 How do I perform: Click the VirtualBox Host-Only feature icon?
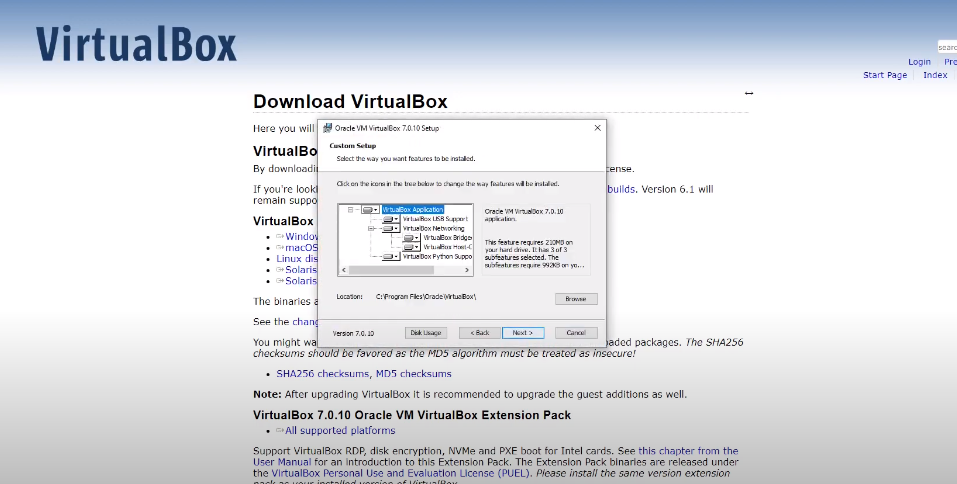click(409, 247)
